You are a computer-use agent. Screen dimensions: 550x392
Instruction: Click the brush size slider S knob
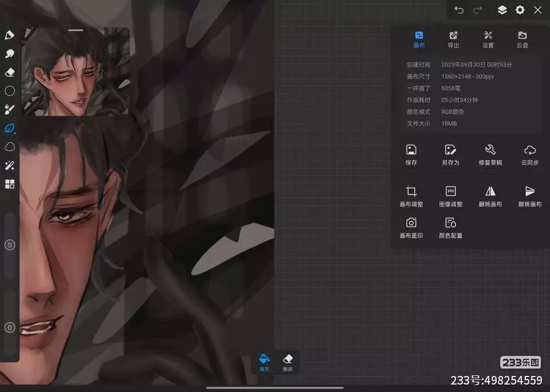point(10,245)
